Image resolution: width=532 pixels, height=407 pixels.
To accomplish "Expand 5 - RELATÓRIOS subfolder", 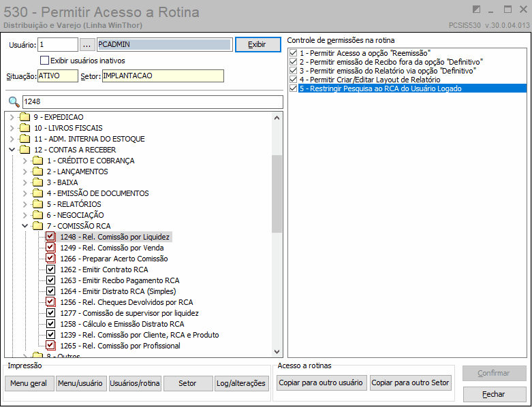I will click(x=25, y=204).
